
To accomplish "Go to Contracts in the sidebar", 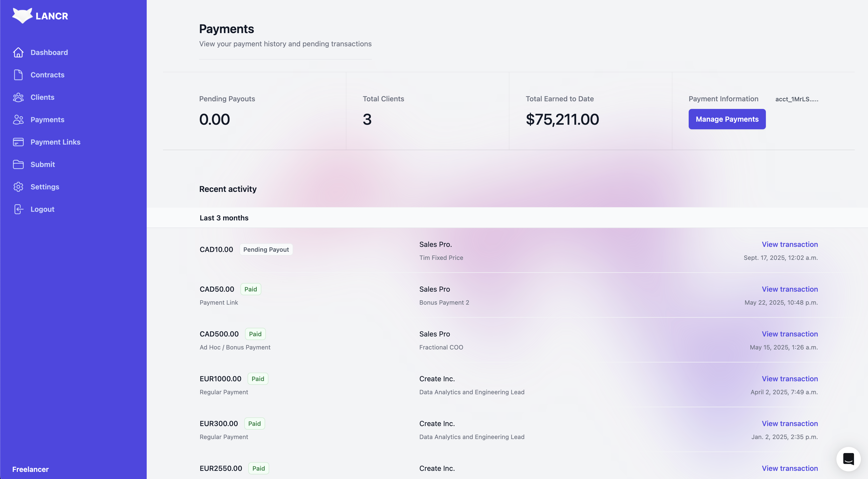I will (x=47, y=75).
